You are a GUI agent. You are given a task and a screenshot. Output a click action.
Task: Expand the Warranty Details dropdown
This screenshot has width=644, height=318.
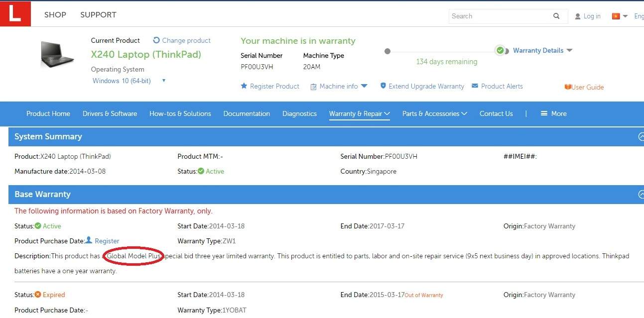pyautogui.click(x=542, y=50)
